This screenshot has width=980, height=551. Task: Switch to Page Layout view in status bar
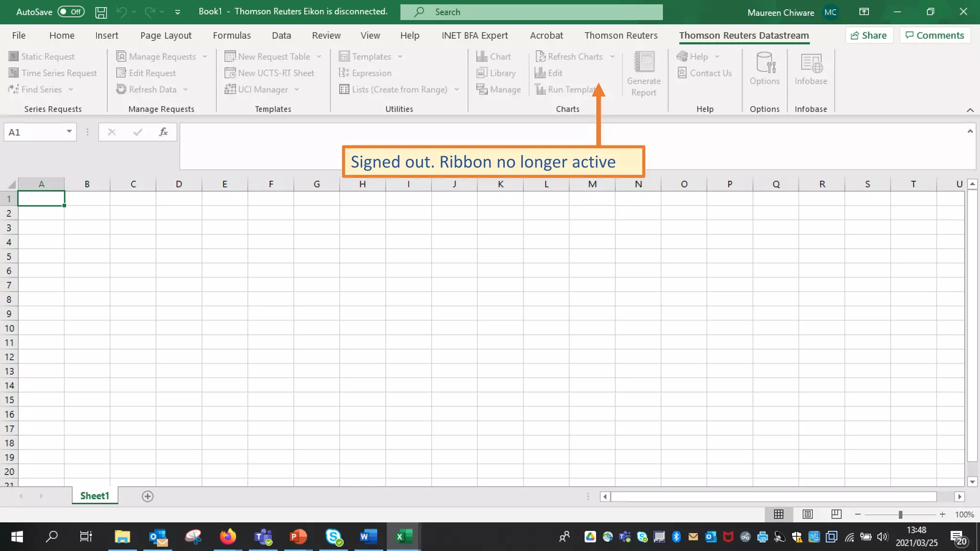point(808,514)
